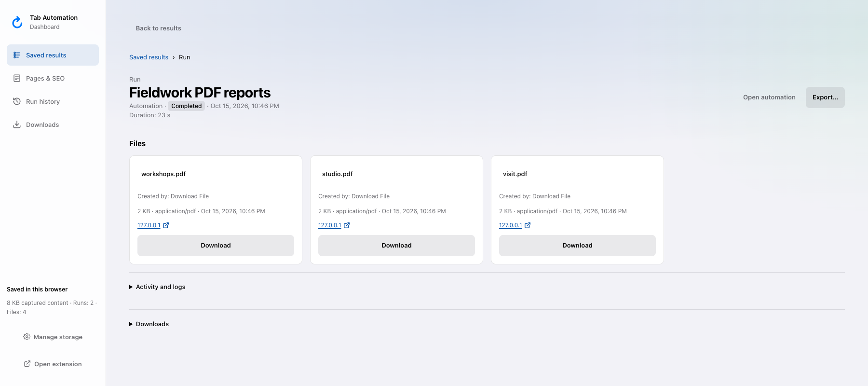Expand the Downloads section below files
The width and height of the screenshot is (868, 386).
click(x=149, y=324)
